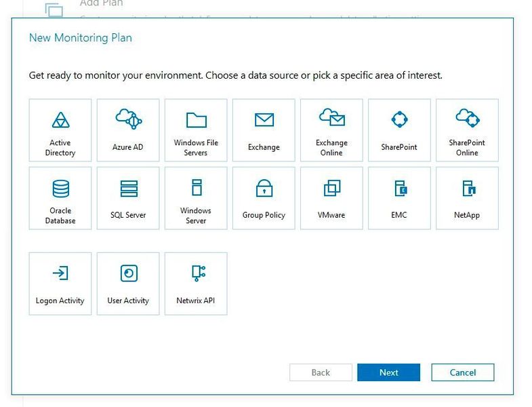Viewport: 532px width, 407px height.
Task: Pick the SharePoint Online tile
Action: point(467,130)
